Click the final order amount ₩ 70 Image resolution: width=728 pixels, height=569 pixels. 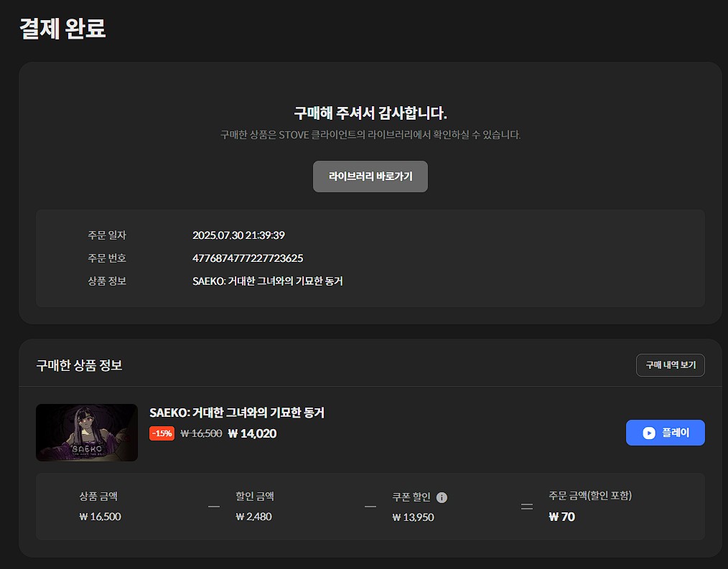click(x=561, y=517)
